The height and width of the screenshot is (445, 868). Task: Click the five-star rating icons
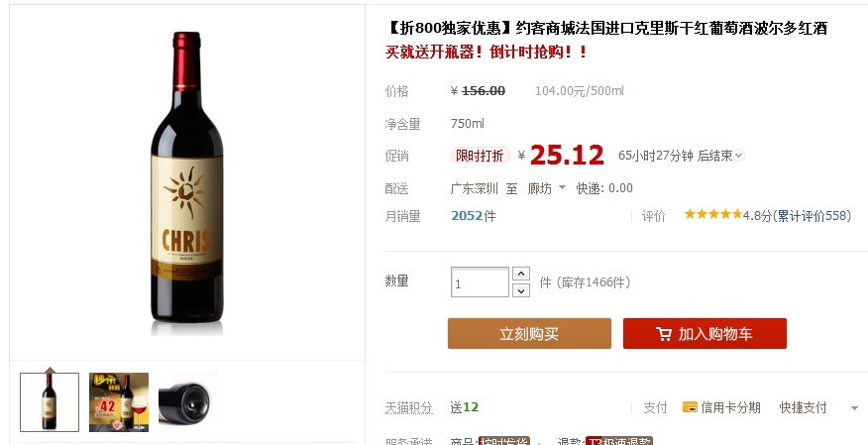click(713, 214)
